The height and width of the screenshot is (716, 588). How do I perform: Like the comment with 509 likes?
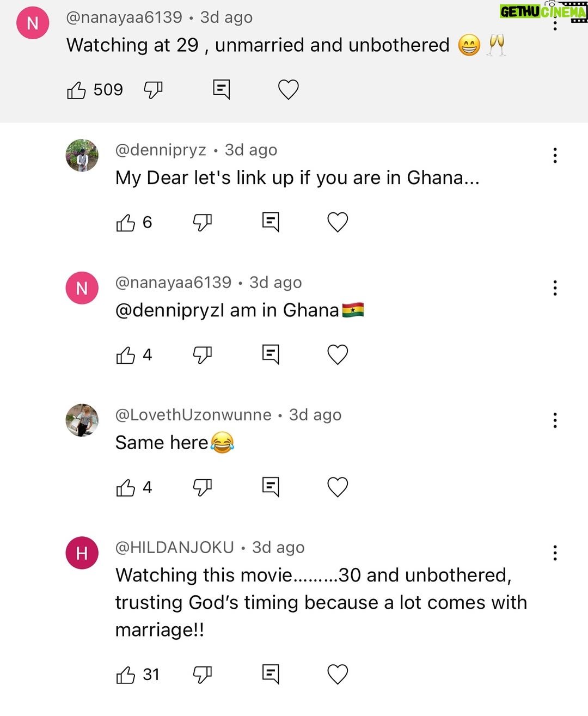pos(76,90)
